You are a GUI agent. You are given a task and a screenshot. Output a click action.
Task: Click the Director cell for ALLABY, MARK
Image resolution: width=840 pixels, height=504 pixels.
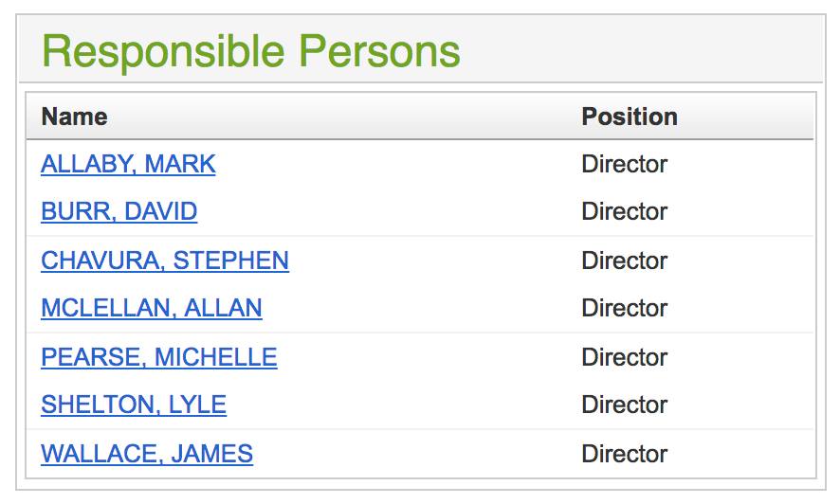624,164
